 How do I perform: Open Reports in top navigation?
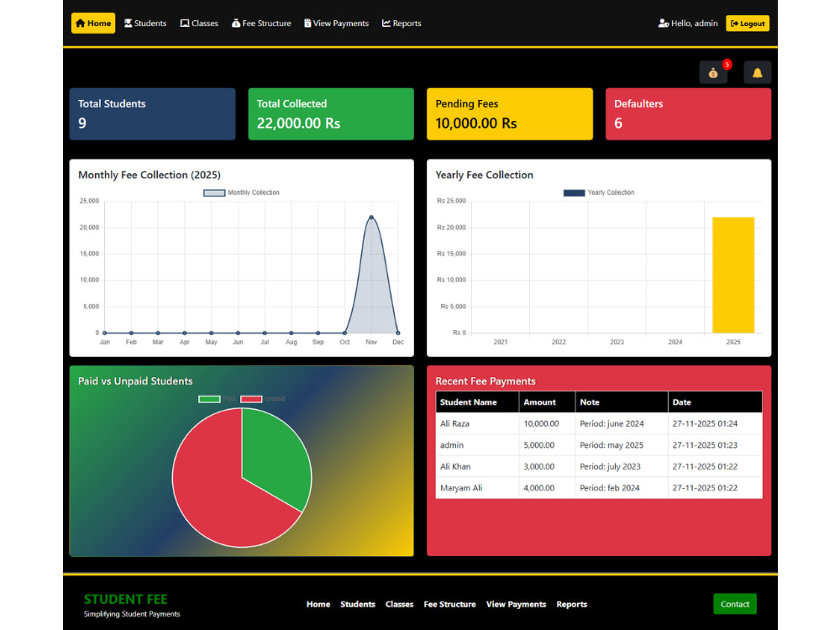(402, 23)
